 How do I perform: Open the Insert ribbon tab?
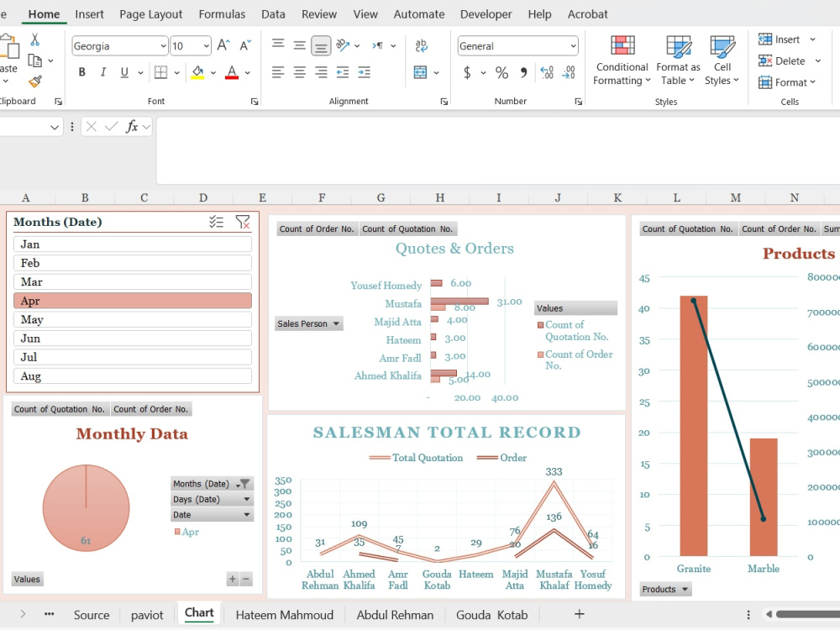tap(89, 14)
